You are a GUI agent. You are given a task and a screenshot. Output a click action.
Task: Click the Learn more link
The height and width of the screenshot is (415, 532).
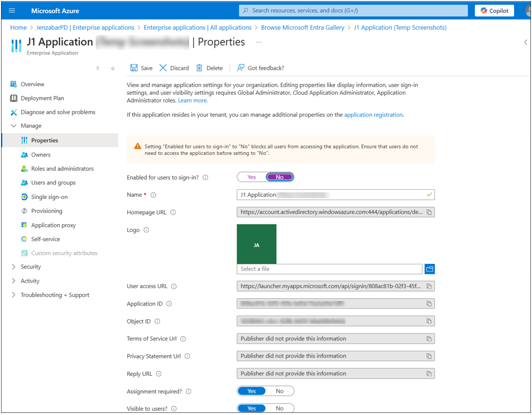(193, 100)
